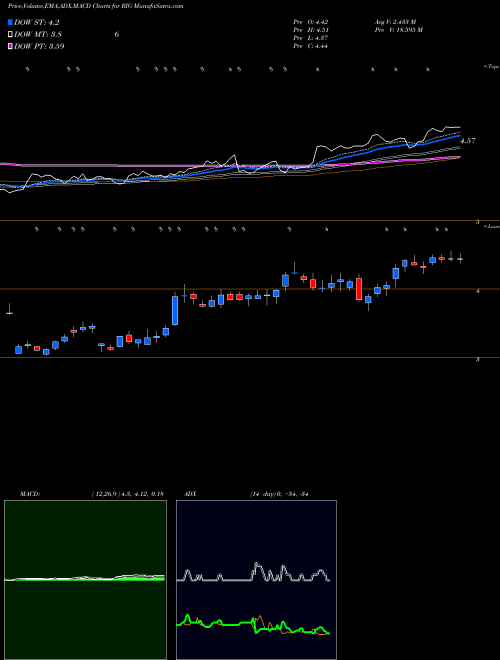Viewport: 500px width, 660px height.
Task: Click the ADX panel title
Action: pyautogui.click(x=190, y=494)
